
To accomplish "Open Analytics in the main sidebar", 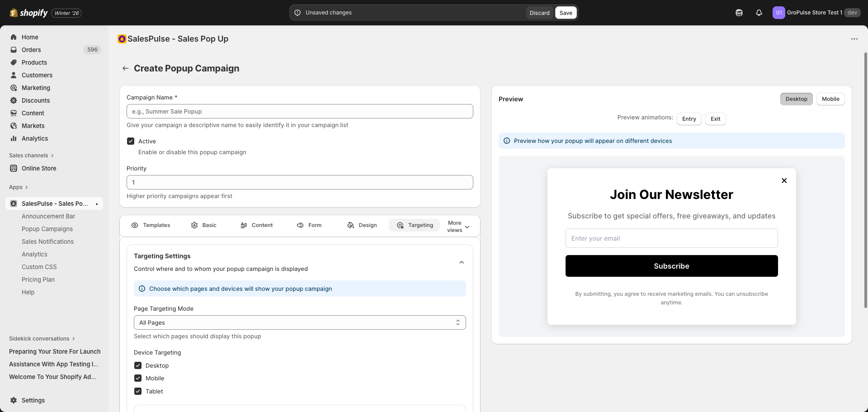I will pyautogui.click(x=35, y=138).
